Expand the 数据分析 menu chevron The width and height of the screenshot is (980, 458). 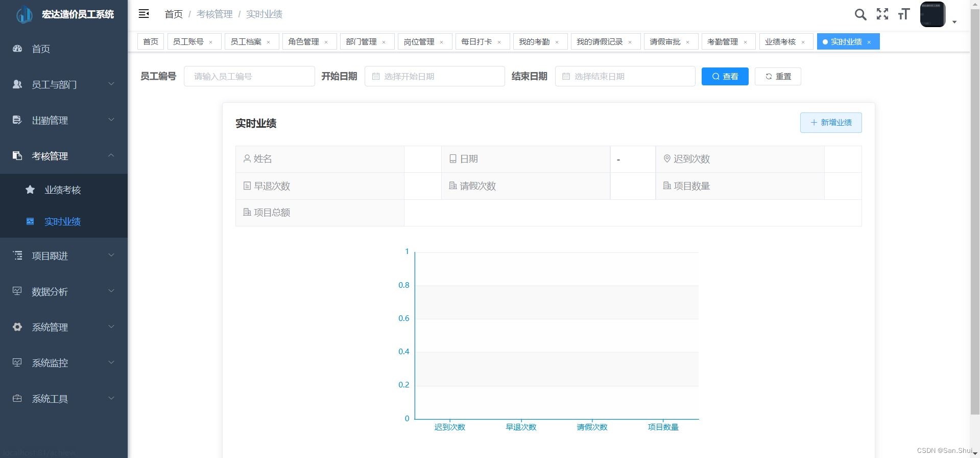(111, 291)
